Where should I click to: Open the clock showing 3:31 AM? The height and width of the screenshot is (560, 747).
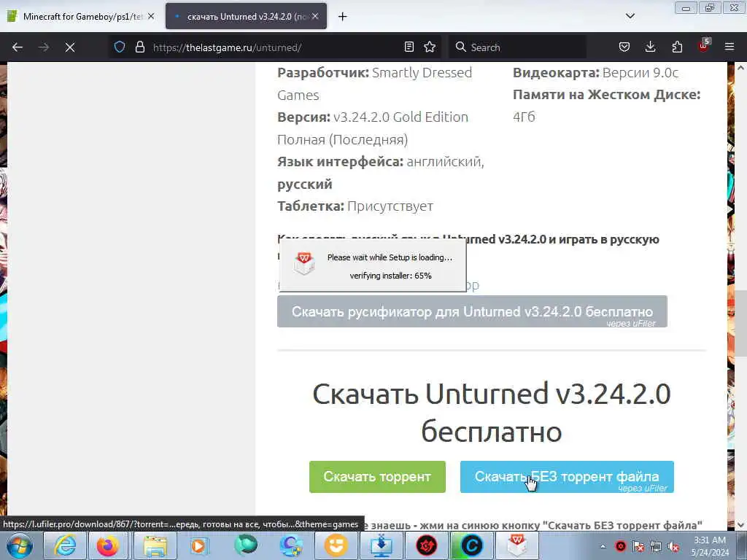[710, 546]
